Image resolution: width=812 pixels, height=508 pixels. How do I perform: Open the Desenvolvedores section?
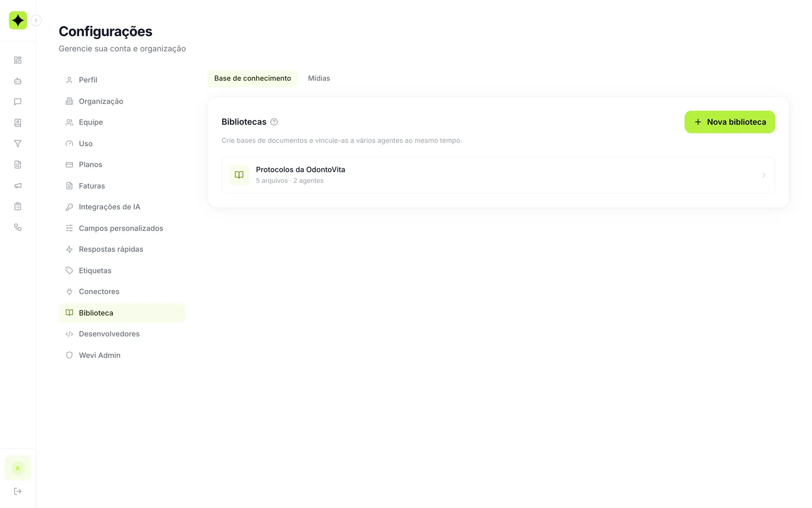click(122, 334)
